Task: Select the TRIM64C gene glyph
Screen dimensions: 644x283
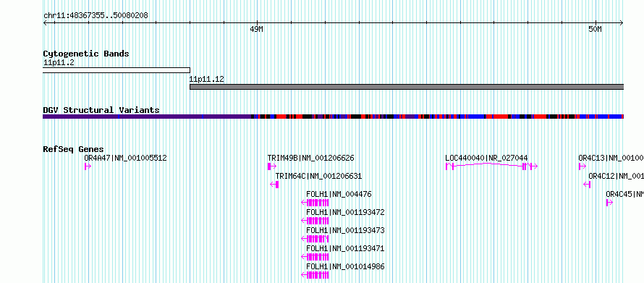Action: click(274, 185)
